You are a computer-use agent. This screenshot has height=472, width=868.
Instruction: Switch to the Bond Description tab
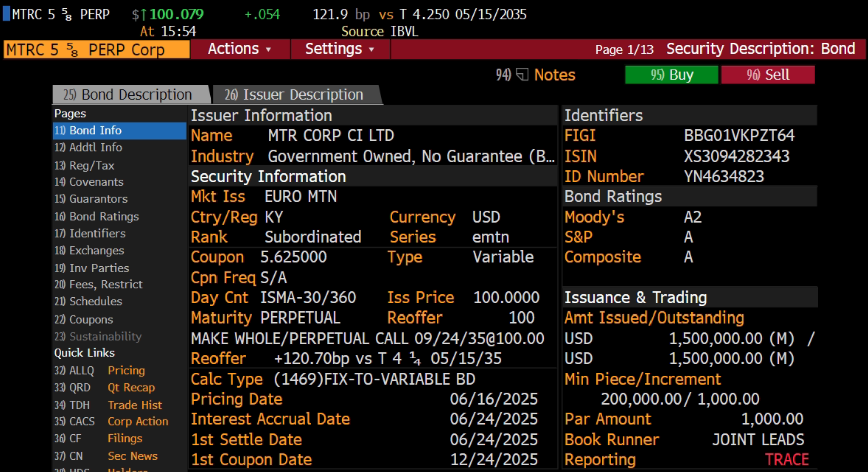tap(131, 95)
